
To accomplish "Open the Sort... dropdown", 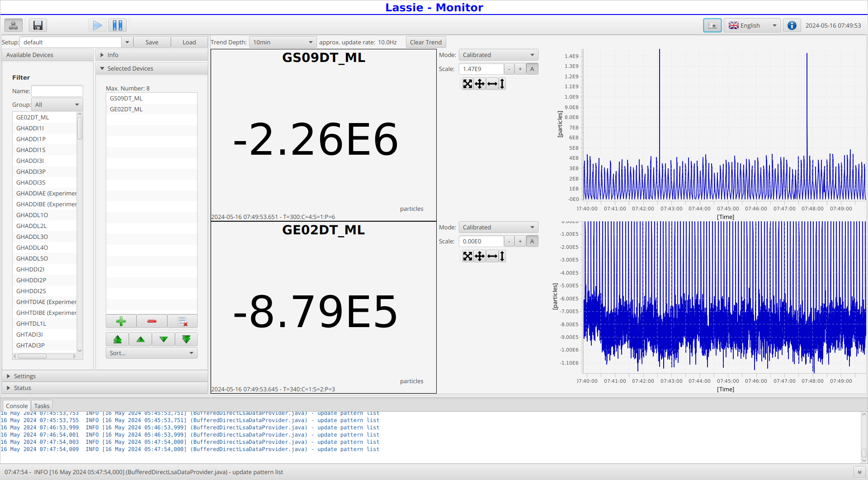I will (151, 353).
